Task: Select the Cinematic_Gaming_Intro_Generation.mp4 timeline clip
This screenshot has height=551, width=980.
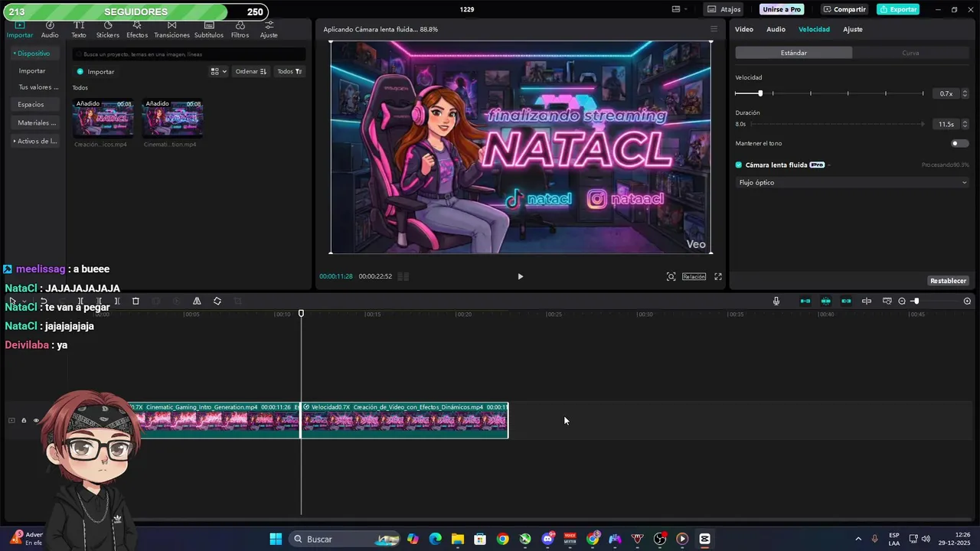Action: pyautogui.click(x=213, y=420)
